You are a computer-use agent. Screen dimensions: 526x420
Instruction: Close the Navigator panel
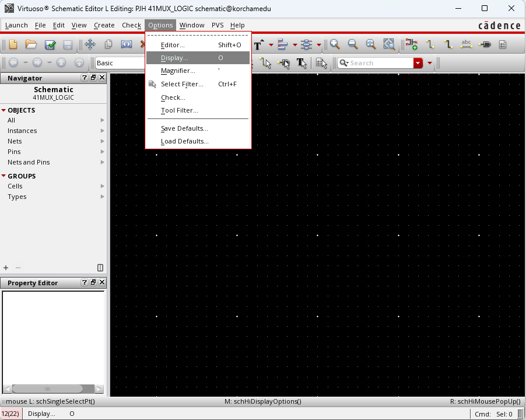(x=102, y=78)
